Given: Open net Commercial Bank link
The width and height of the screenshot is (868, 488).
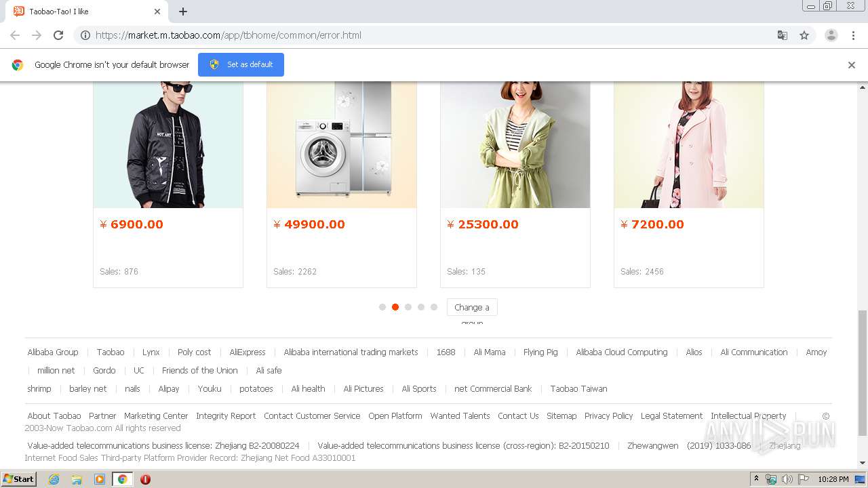Looking at the screenshot, I should click(x=493, y=389).
